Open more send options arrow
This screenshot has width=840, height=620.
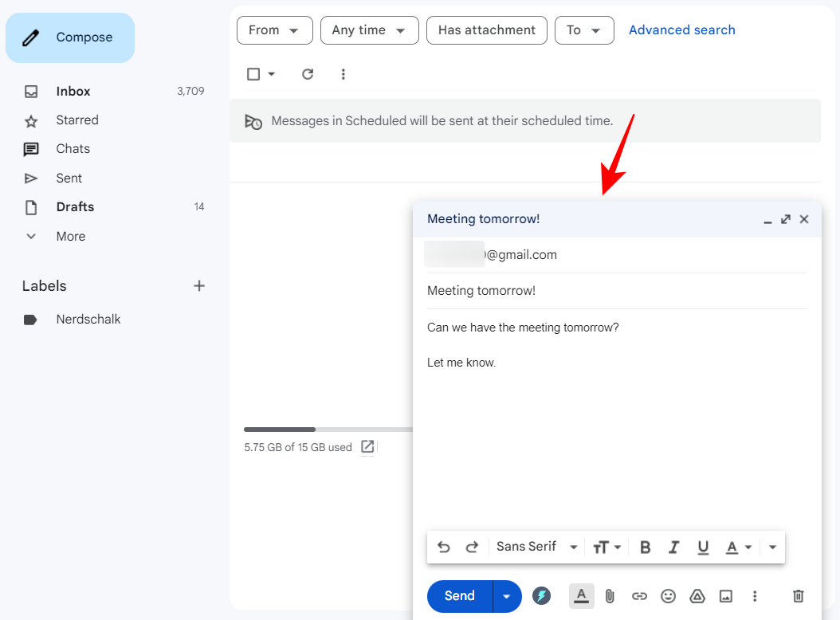pyautogui.click(x=507, y=596)
